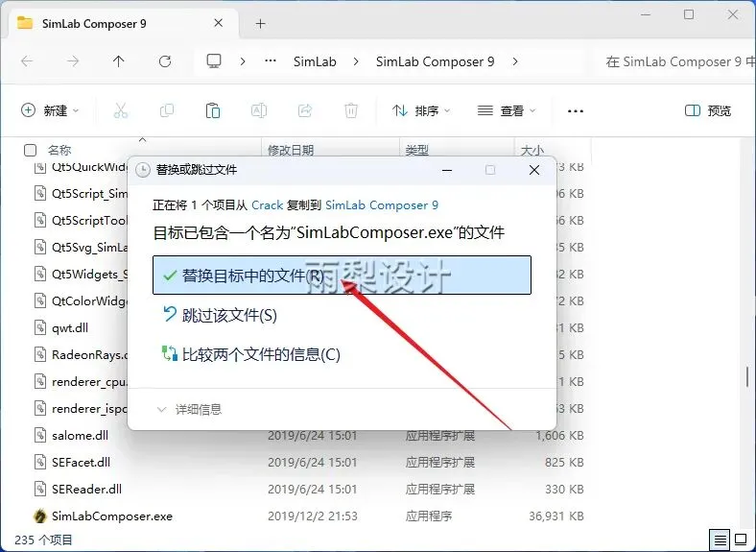Sort by 大小 column header
This screenshot has width=756, height=552.
[532, 150]
